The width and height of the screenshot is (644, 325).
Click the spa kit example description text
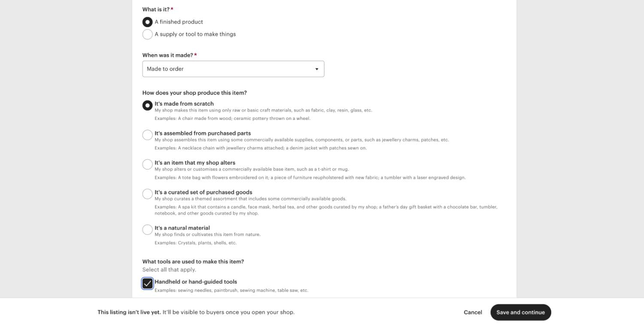tap(326, 207)
